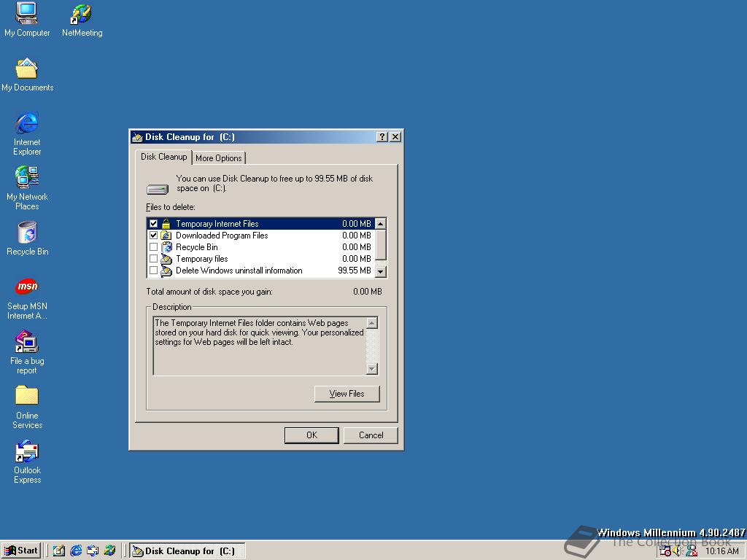Click the What's This help button
This screenshot has width=747, height=560.
click(382, 137)
